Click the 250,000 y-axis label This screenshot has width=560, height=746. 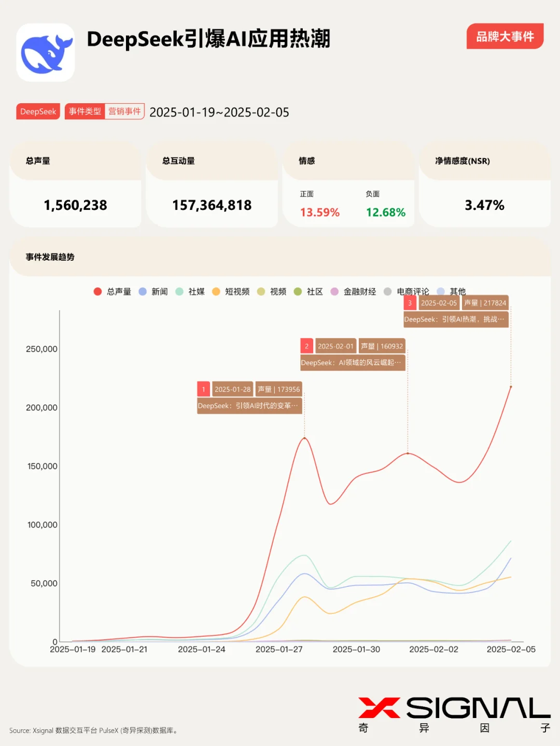coord(41,349)
